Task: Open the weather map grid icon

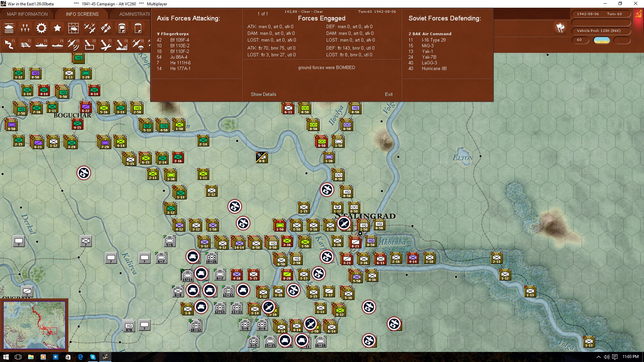Action: pyautogui.click(x=73, y=28)
